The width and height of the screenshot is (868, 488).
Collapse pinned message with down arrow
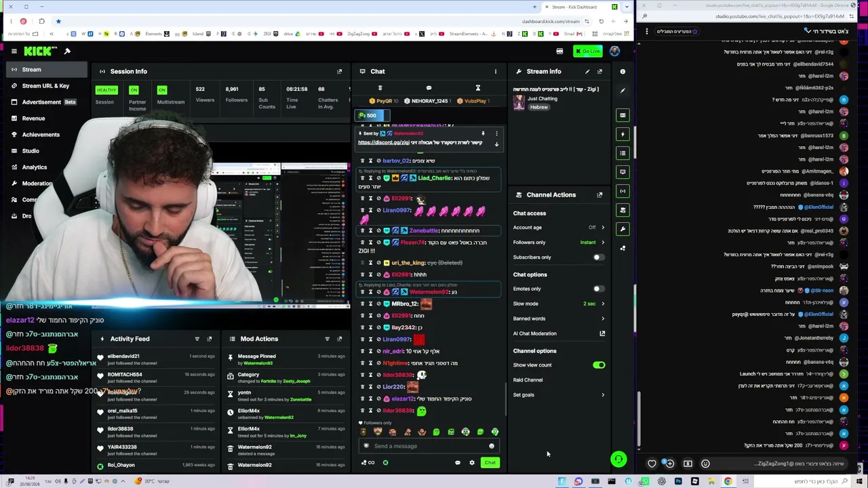(x=496, y=144)
